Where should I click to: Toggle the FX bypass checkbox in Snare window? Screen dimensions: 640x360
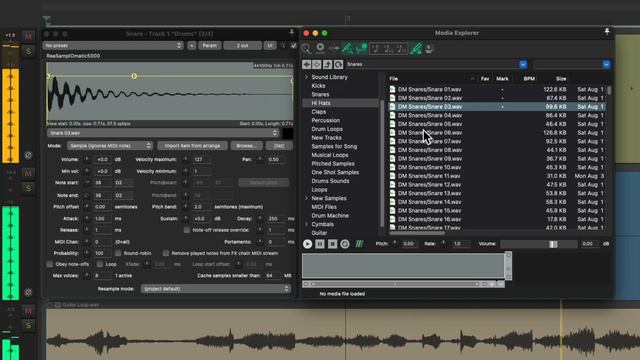[293, 46]
